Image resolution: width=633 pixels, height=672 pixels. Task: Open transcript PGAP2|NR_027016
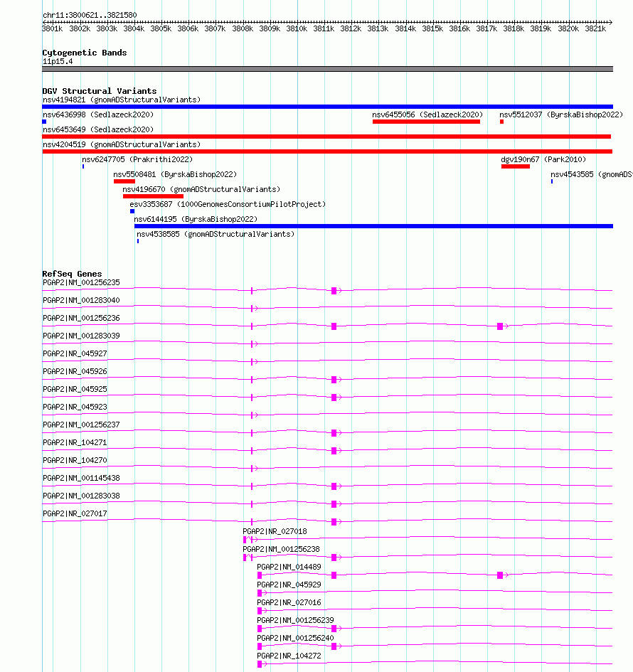click(289, 603)
